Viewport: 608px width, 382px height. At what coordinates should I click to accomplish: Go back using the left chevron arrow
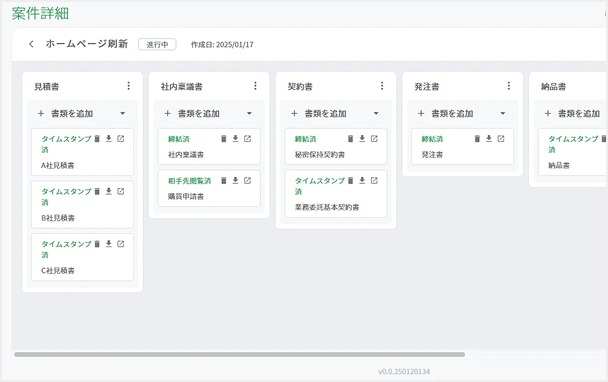tap(31, 44)
